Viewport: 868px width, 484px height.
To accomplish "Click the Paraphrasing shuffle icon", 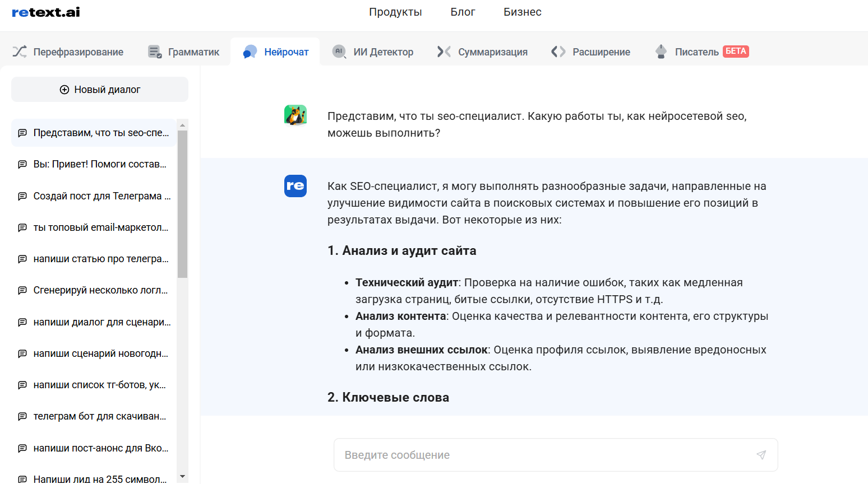I will (x=20, y=52).
